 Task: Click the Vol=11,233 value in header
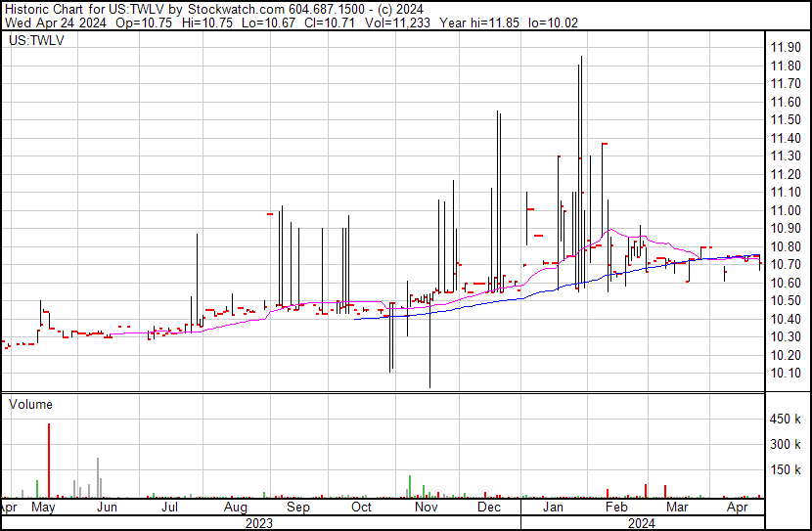pos(397,22)
